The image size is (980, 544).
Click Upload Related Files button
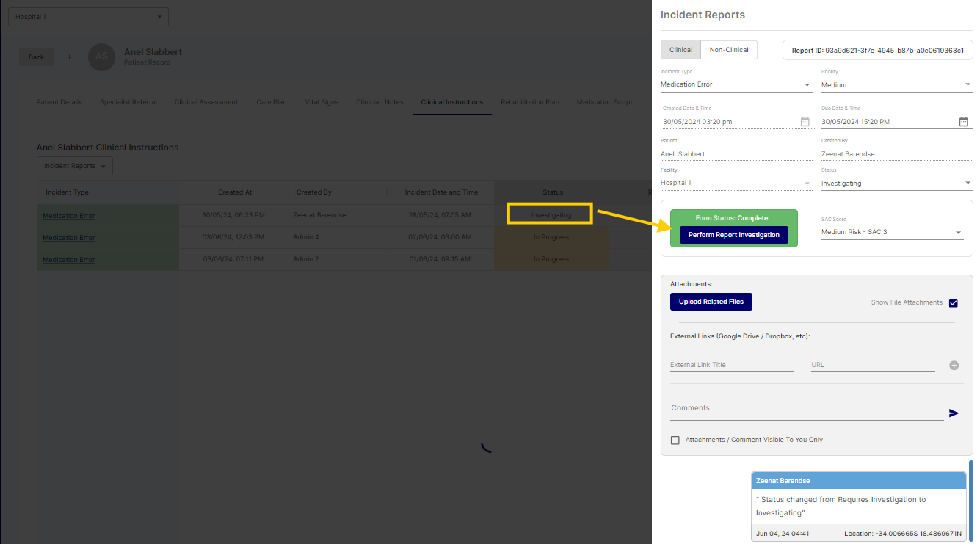point(711,302)
